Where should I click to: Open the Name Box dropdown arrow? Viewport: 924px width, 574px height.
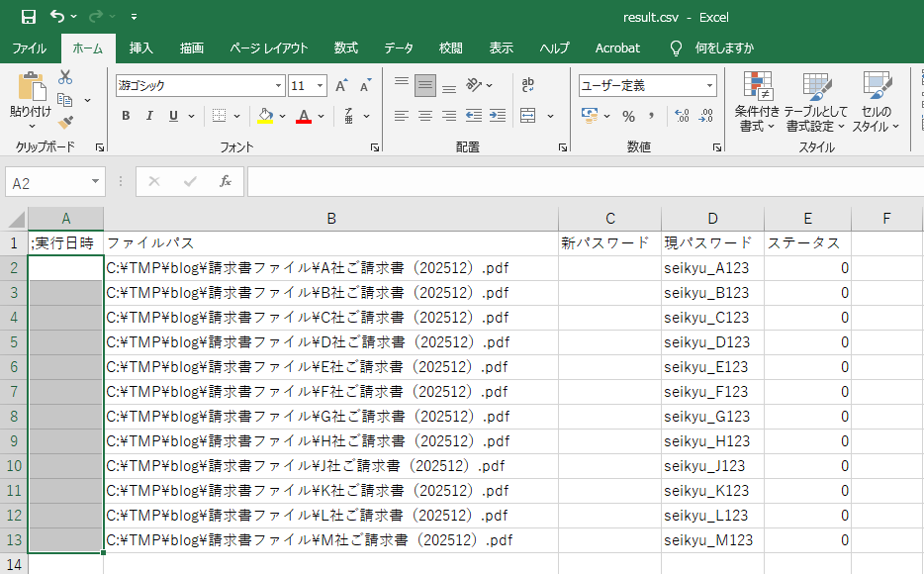95,182
